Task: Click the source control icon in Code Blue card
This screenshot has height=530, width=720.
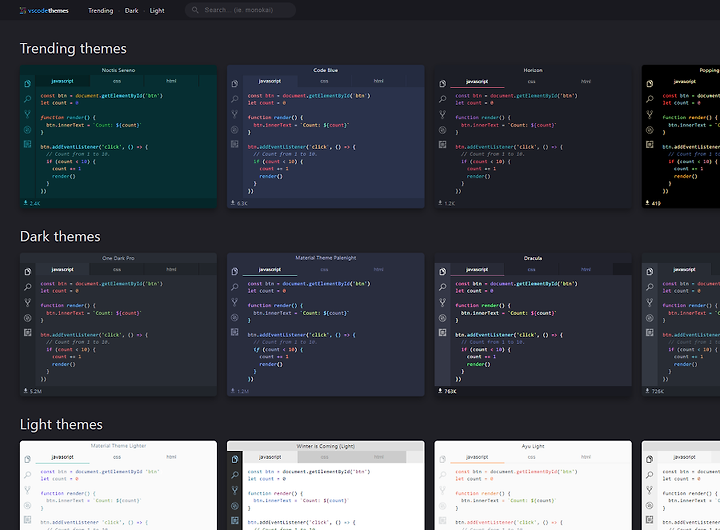Action: pyautogui.click(x=235, y=114)
